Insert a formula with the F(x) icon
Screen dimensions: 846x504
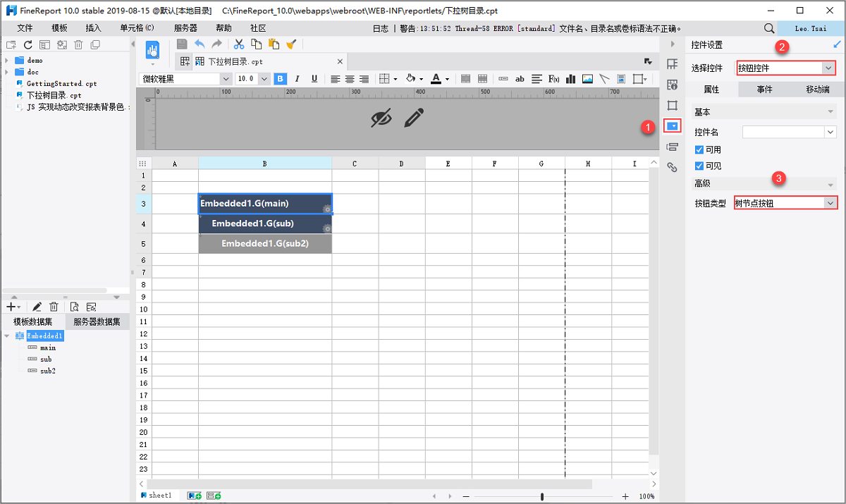coord(554,79)
